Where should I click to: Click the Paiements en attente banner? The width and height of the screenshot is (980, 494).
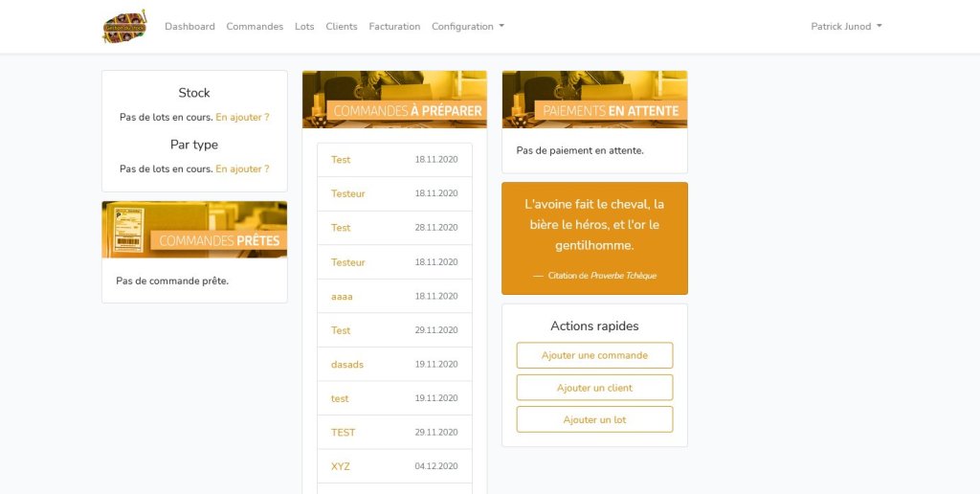(x=594, y=100)
